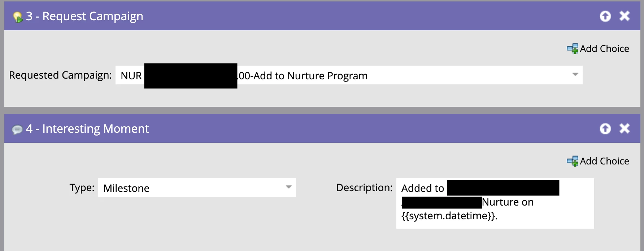
Task: Open the Milestone type dropdown arrow
Action: [288, 187]
